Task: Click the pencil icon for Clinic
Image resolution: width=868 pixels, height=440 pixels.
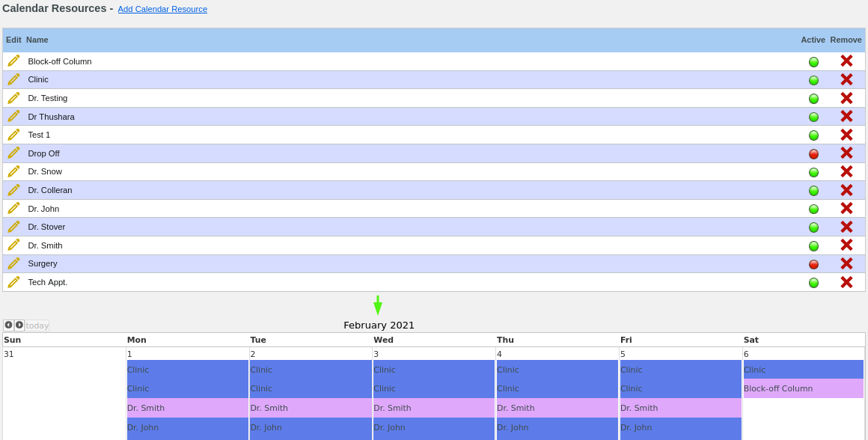Action: pyautogui.click(x=13, y=79)
